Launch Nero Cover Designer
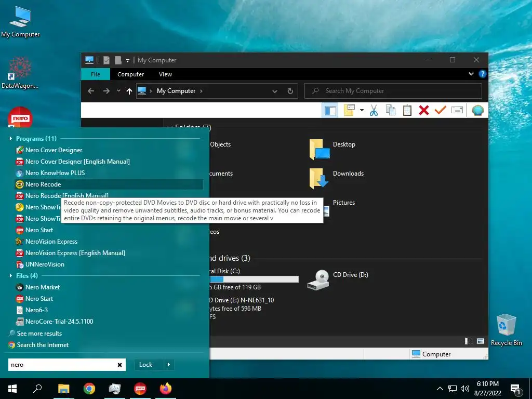This screenshot has width=532, height=399. pos(109,150)
